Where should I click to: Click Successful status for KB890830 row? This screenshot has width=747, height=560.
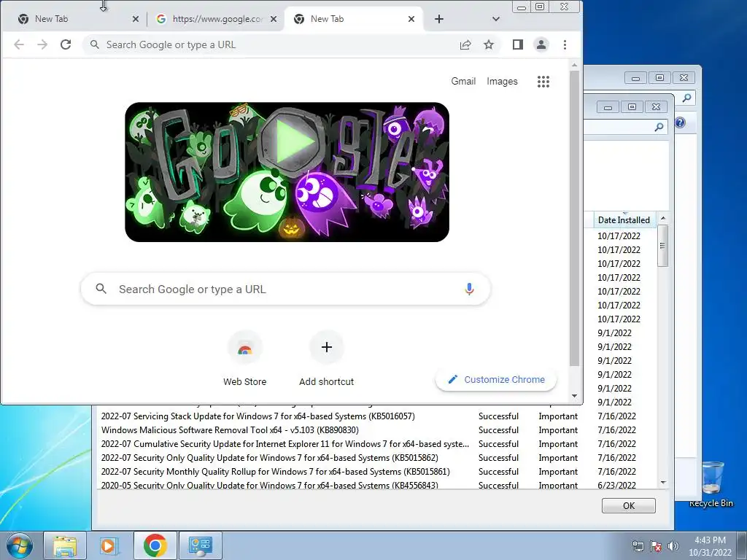[x=498, y=430]
